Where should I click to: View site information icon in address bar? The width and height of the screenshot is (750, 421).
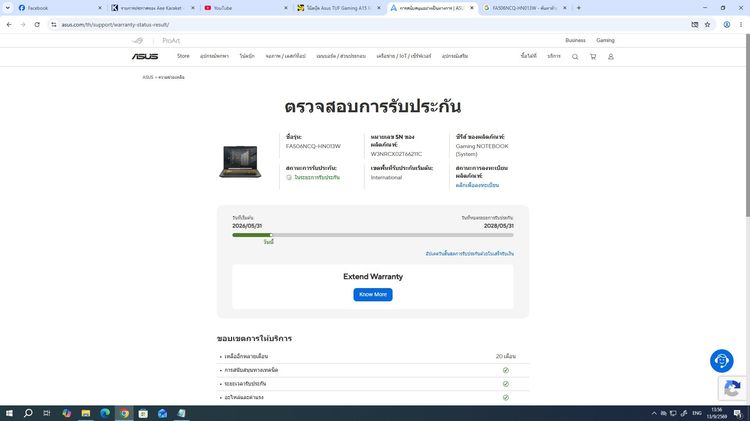tap(54, 24)
